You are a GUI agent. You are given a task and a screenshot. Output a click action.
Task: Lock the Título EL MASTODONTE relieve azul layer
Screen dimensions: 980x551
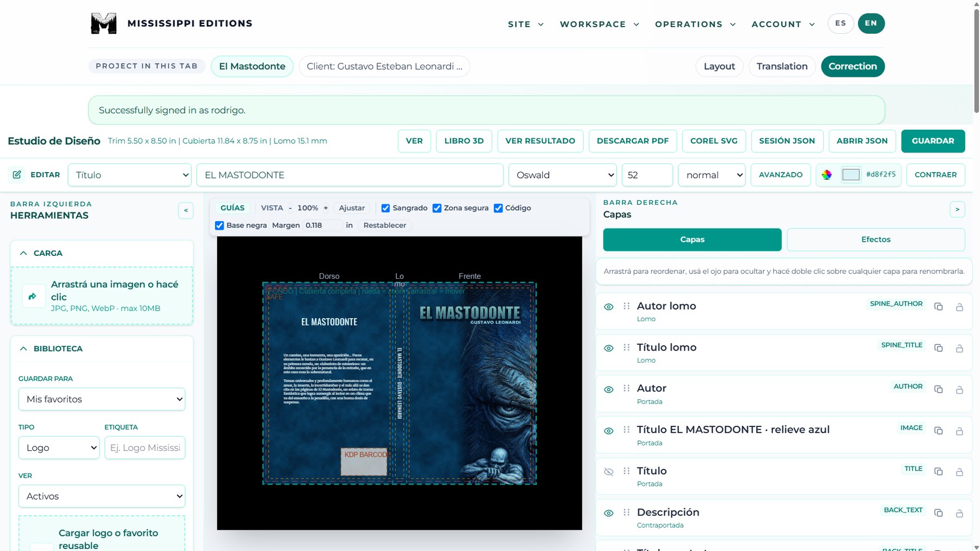[x=959, y=431]
